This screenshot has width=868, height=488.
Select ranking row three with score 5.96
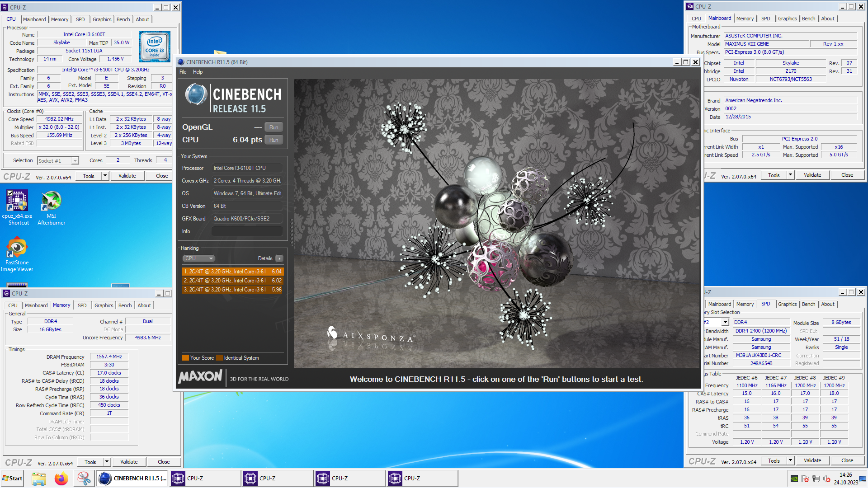click(233, 290)
